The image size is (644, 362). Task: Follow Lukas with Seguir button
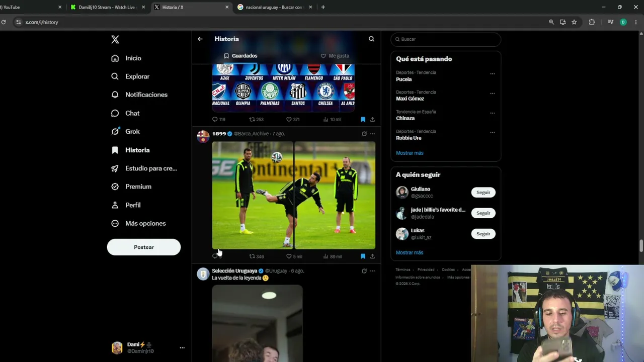[x=483, y=234]
